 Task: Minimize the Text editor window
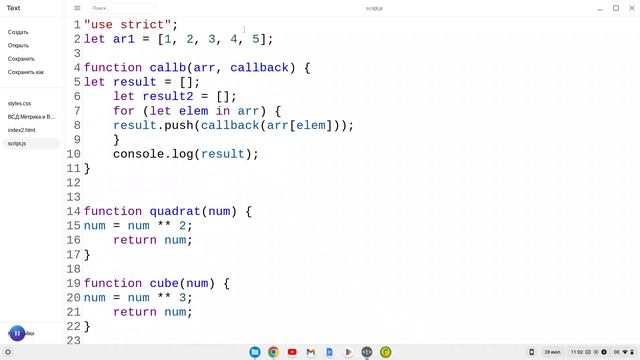point(600,9)
